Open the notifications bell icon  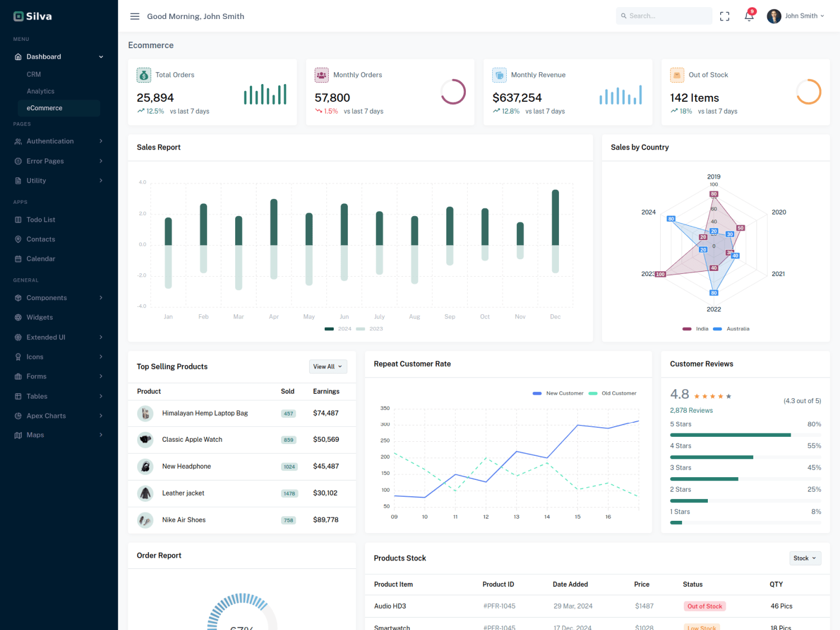click(749, 16)
